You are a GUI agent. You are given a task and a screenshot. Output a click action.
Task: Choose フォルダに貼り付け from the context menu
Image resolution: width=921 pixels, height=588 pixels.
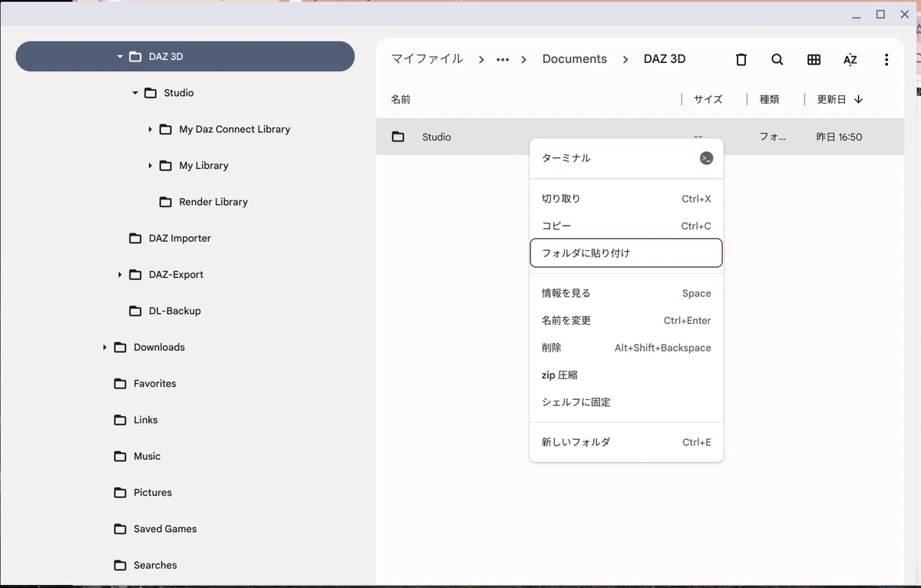tap(626, 253)
